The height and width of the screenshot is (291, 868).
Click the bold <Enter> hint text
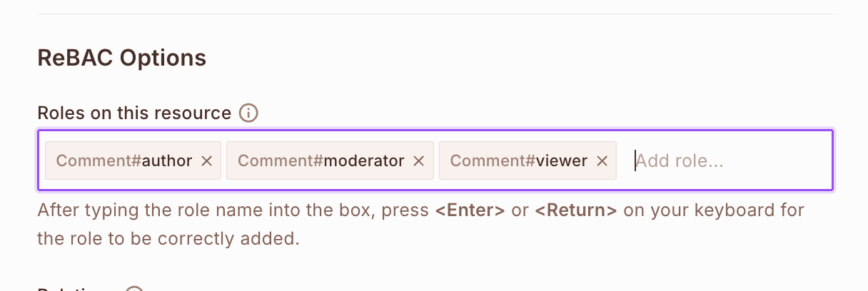pos(470,211)
